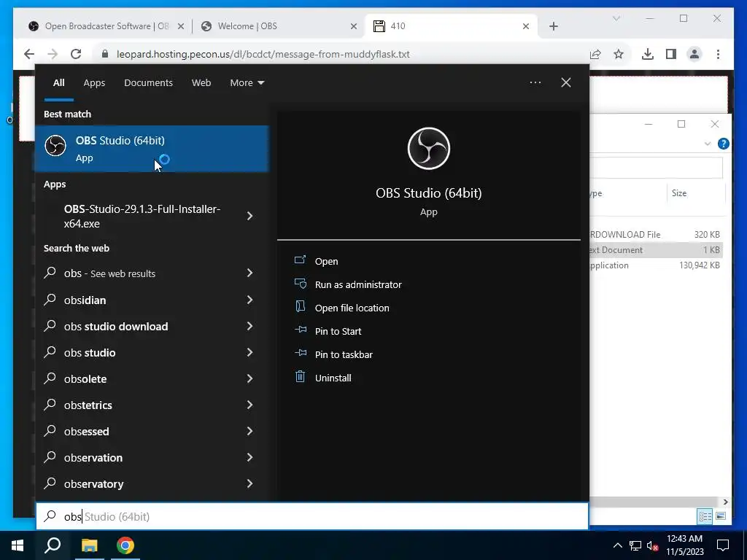This screenshot has width=747, height=560.
Task: Select observation web suggestion
Action: [x=152, y=457]
